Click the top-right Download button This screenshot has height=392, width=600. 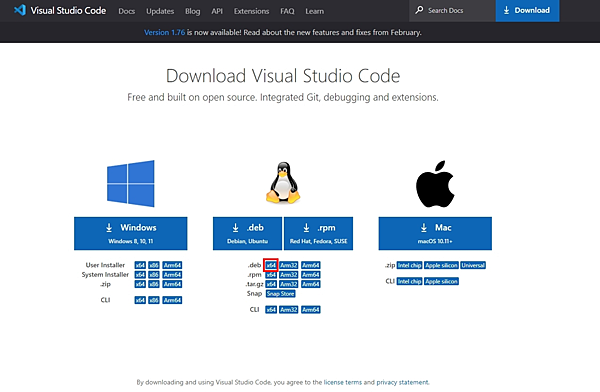[x=527, y=10]
